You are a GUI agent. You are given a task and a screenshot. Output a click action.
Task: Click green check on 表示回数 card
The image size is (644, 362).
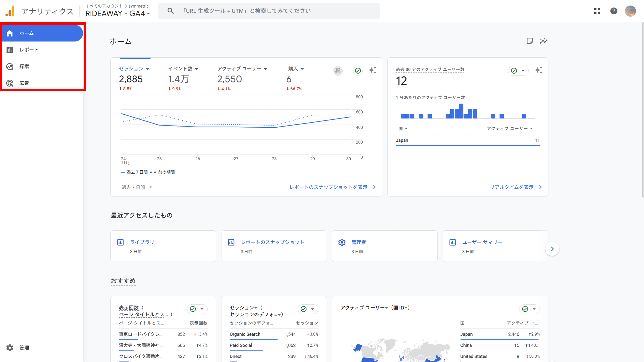pos(193,309)
